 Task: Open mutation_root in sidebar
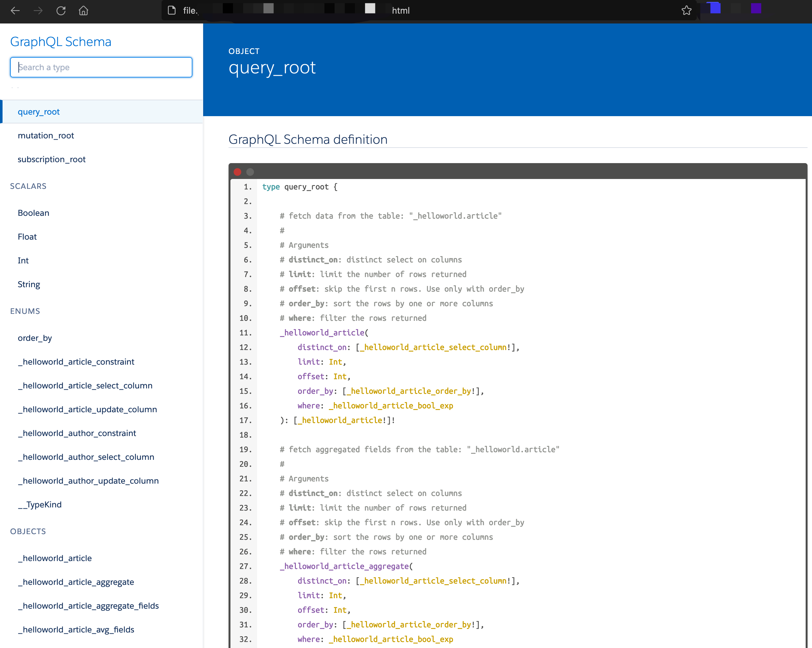(x=46, y=136)
